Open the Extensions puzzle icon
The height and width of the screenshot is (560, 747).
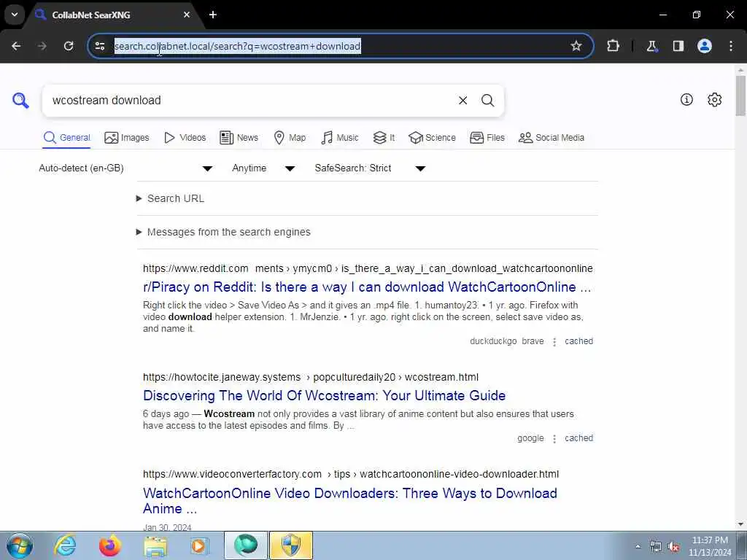[613, 46]
